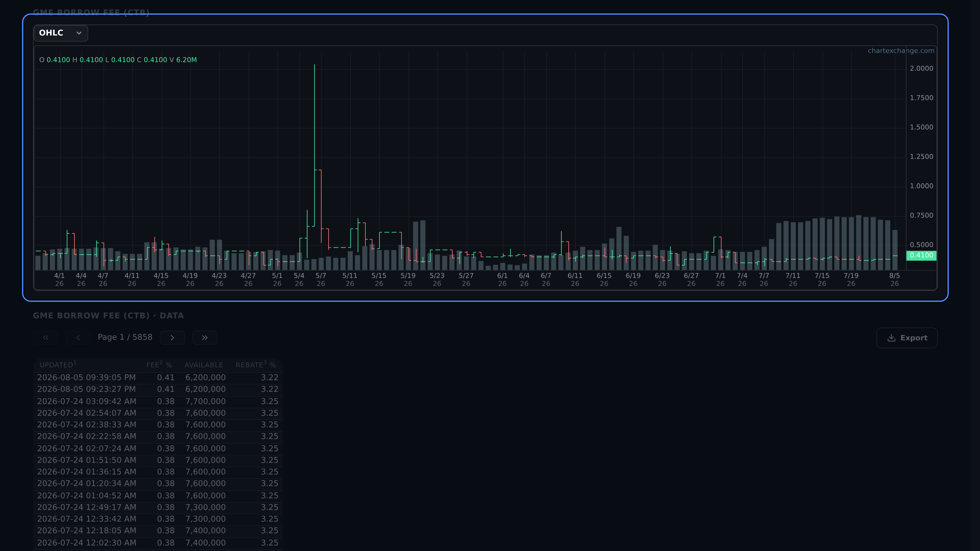Select row 2026-08-05 09:39:05 PM

tap(158, 378)
